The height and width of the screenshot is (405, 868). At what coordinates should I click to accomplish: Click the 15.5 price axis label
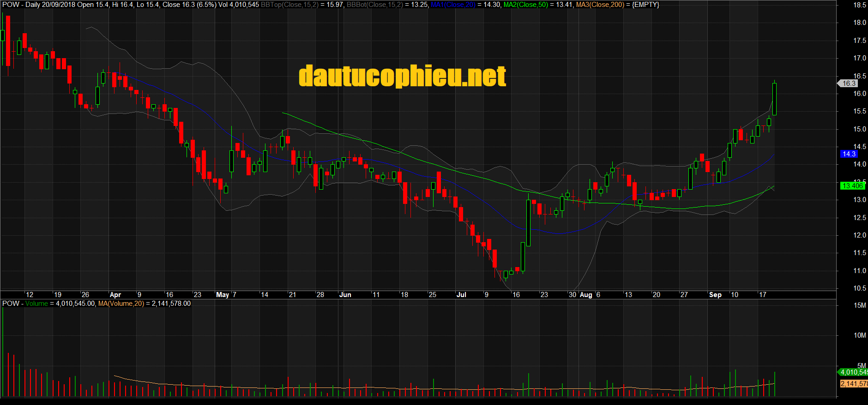[x=860, y=111]
